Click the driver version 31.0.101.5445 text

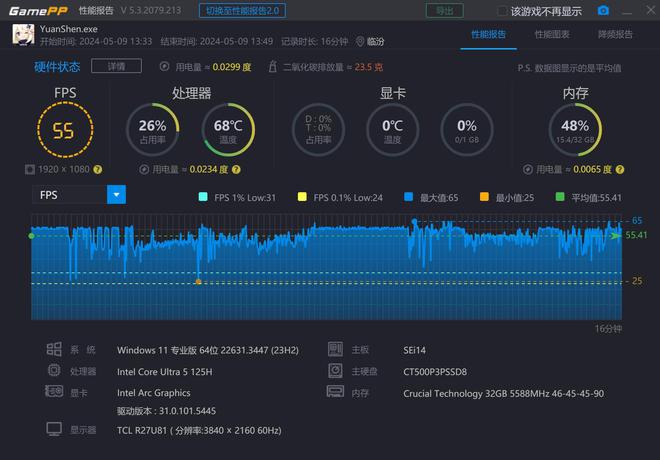tap(166, 411)
